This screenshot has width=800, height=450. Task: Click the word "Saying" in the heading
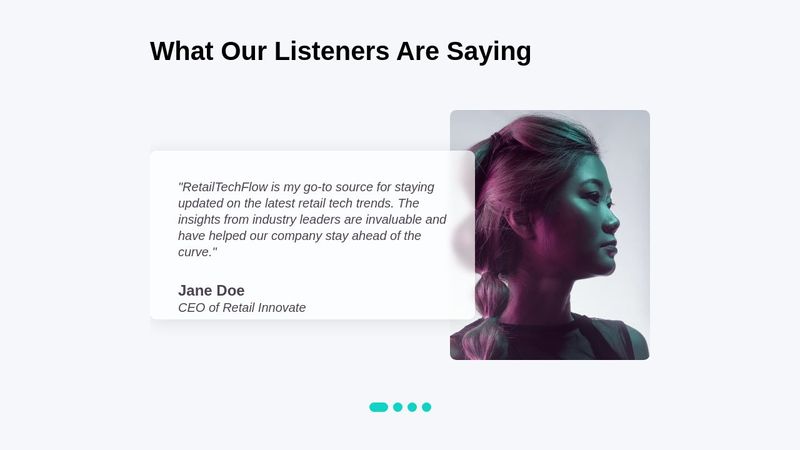[x=489, y=52]
